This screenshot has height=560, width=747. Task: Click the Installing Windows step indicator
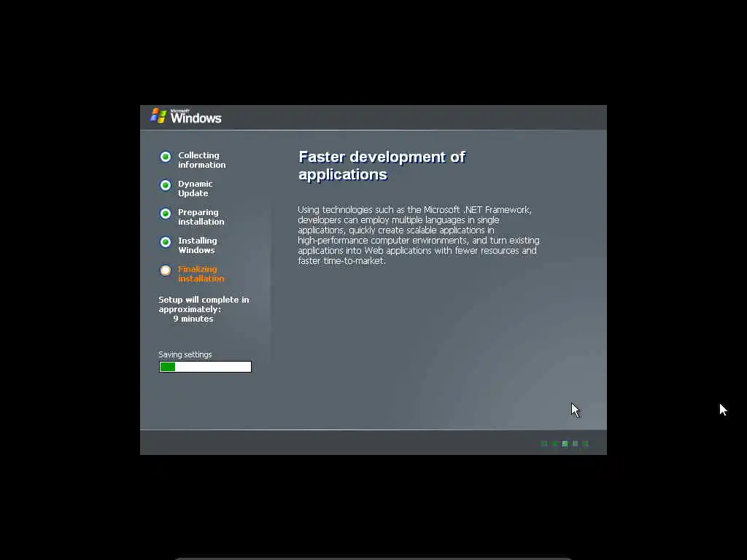[x=166, y=242]
